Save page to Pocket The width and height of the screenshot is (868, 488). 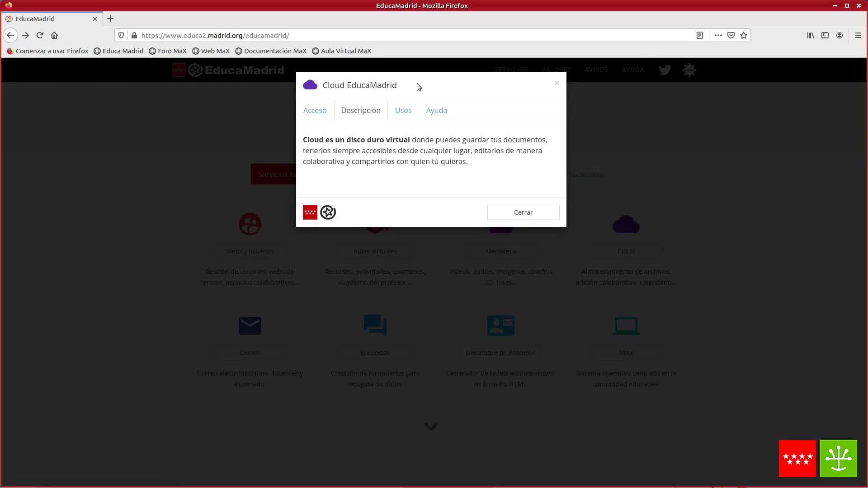click(x=731, y=35)
